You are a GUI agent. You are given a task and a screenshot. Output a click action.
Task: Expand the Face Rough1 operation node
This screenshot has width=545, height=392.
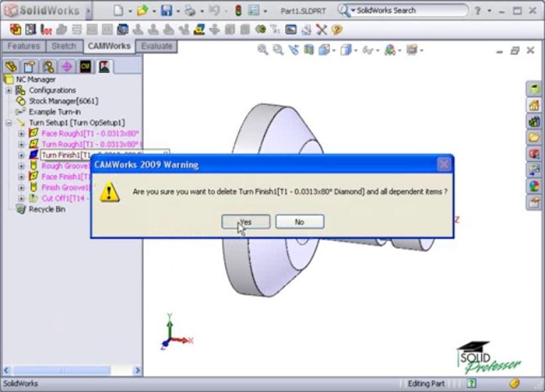pos(21,134)
